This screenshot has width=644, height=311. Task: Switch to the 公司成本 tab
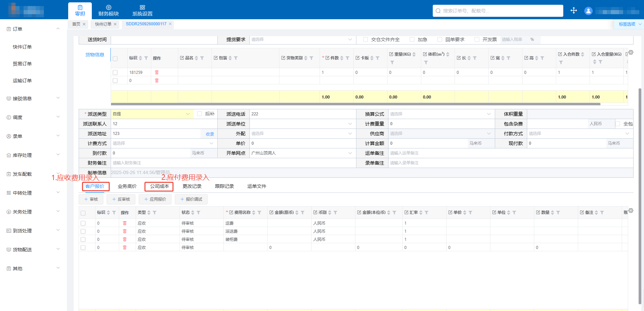click(x=159, y=187)
